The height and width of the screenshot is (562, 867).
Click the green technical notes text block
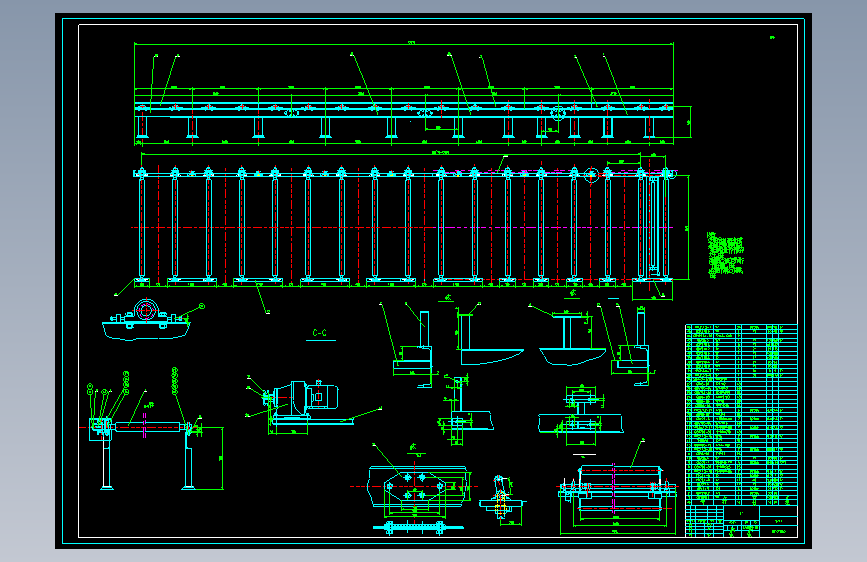(x=725, y=254)
